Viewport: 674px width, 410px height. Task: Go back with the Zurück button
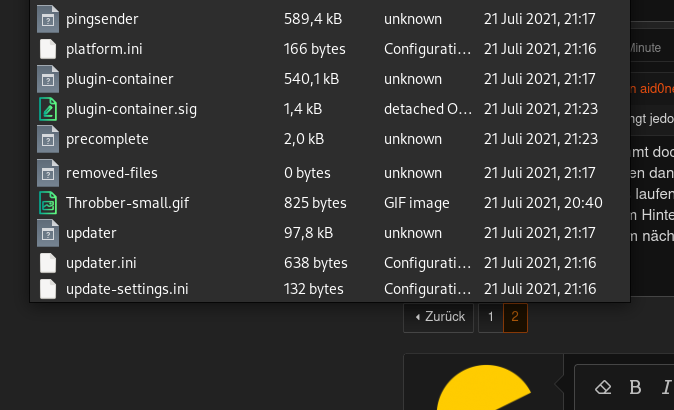438,318
